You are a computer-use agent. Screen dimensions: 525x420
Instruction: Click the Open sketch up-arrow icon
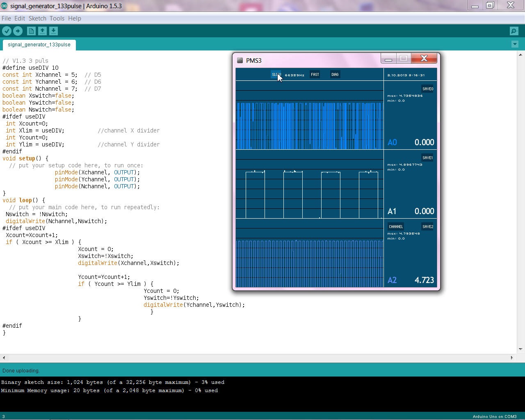pos(42,31)
